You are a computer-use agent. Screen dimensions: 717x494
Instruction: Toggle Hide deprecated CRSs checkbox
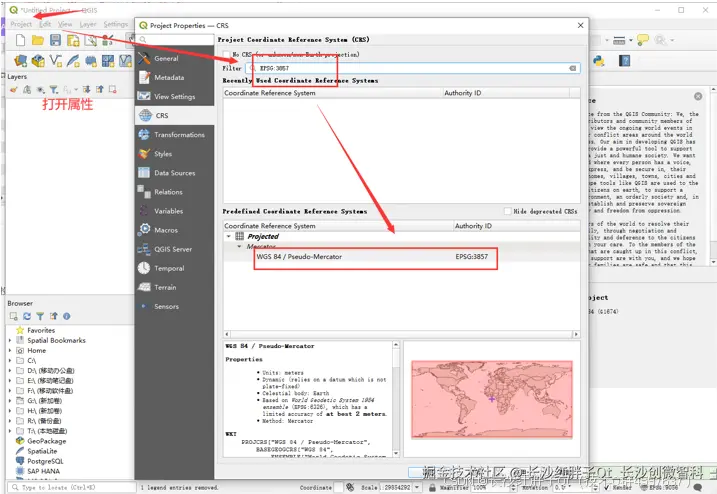508,211
